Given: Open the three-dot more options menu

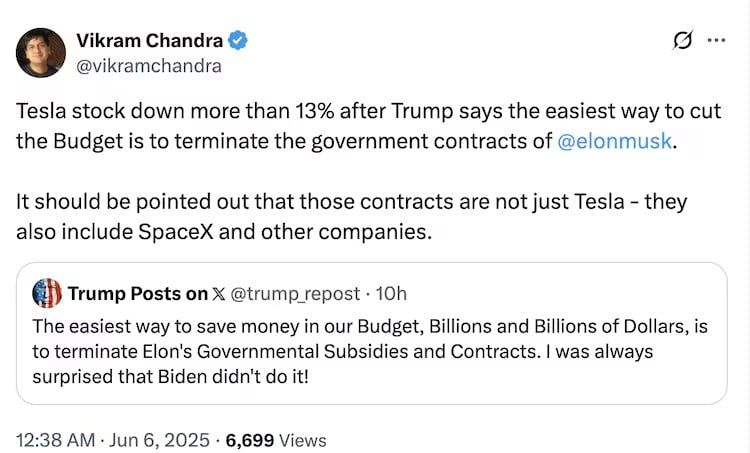Looking at the screenshot, I should click(x=716, y=42).
